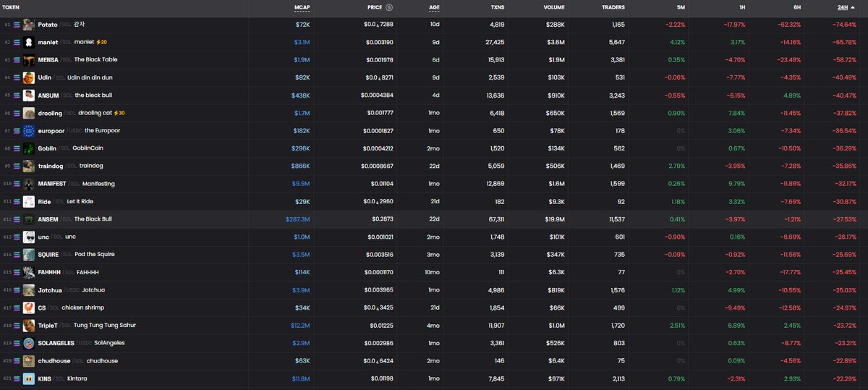Screen dimensions: 868x390
Task: Click the FAHHHH token avatar
Action: (x=29, y=272)
